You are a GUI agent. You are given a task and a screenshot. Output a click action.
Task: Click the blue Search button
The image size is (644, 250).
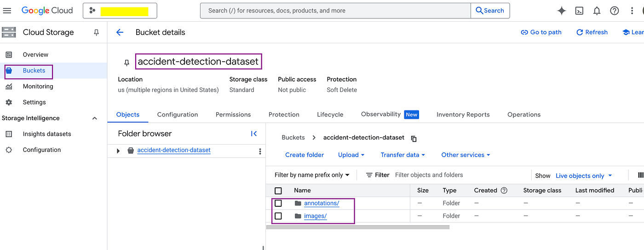490,11
